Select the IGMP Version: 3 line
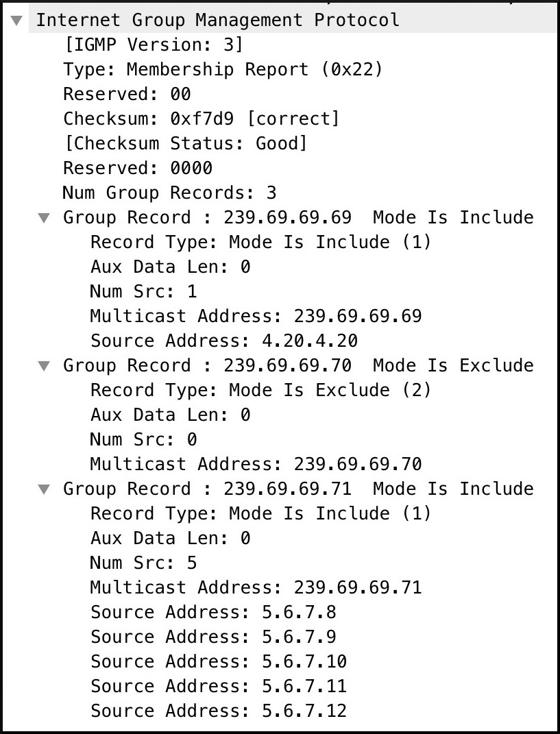 click(154, 45)
